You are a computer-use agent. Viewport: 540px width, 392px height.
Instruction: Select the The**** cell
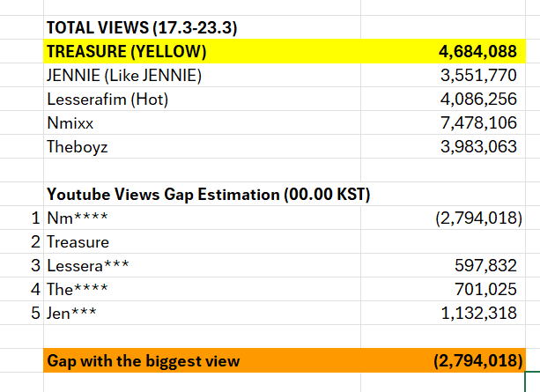(202, 289)
